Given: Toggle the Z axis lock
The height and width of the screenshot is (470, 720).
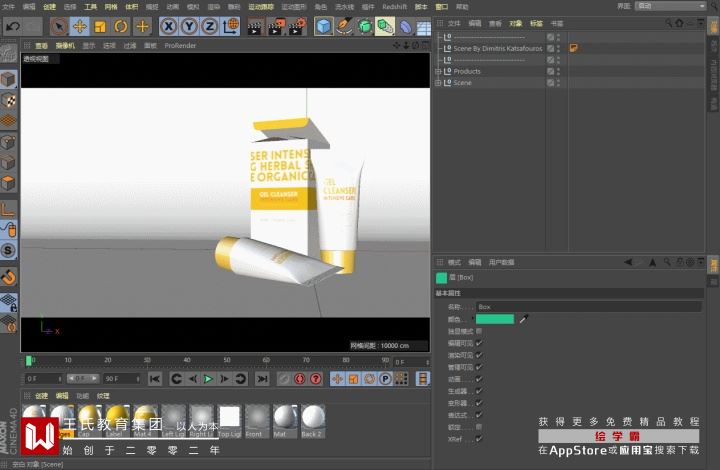Looking at the screenshot, I should point(210,27).
